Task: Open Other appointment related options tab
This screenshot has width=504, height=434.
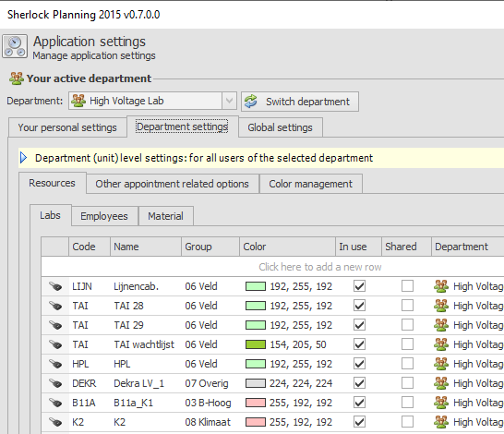Action: [x=173, y=184]
